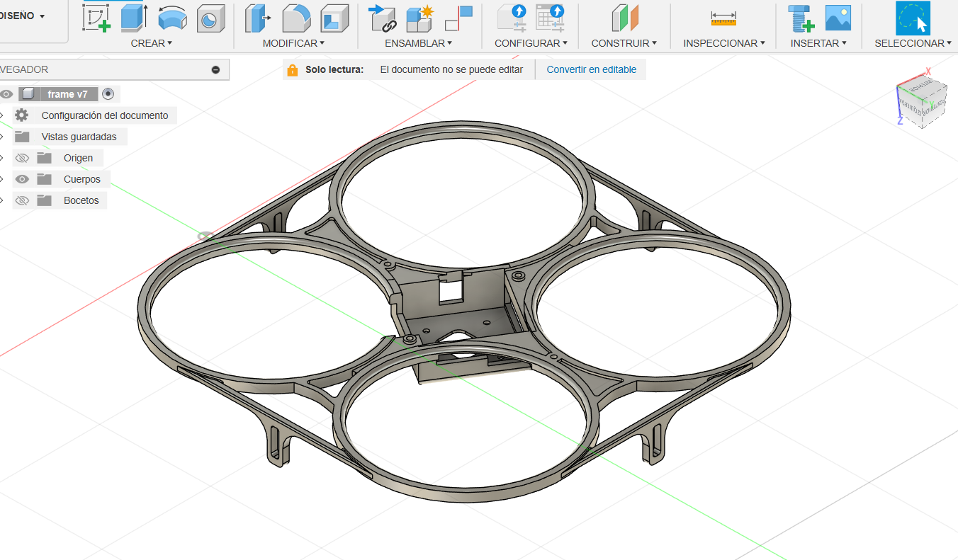Image resolution: width=958 pixels, height=560 pixels.
Task: Click the align tool beside ENSAMBLAR icons
Action: click(x=458, y=18)
